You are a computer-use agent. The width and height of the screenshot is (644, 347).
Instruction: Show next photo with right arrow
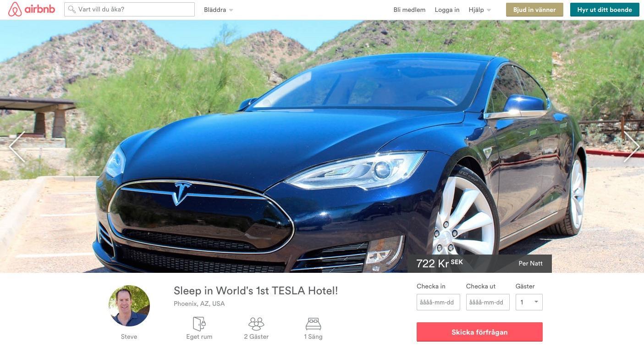click(631, 146)
